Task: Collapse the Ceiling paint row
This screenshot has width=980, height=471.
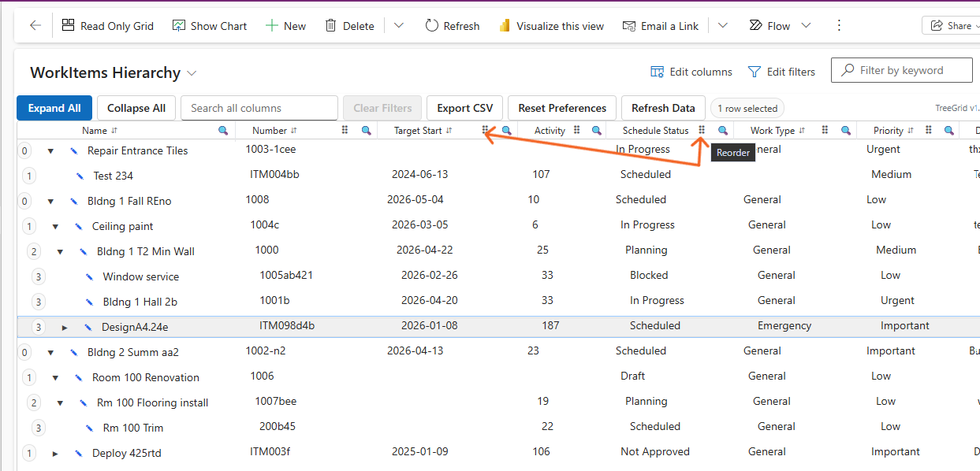Action: [55, 226]
